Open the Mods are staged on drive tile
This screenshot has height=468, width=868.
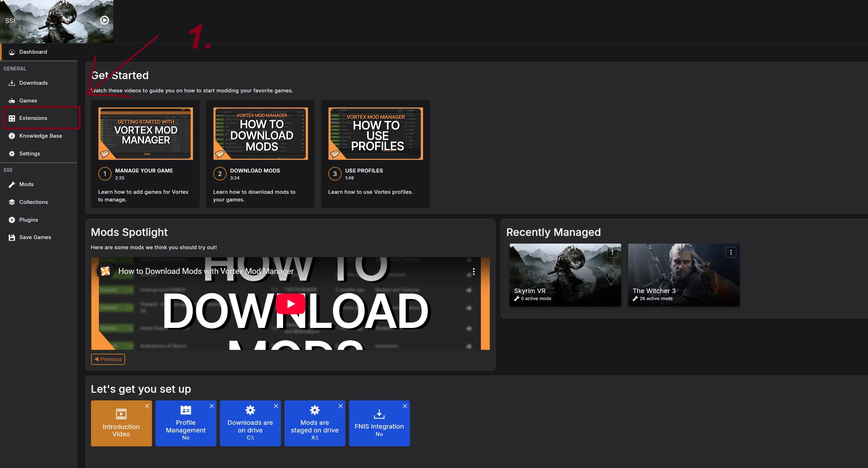[315, 423]
